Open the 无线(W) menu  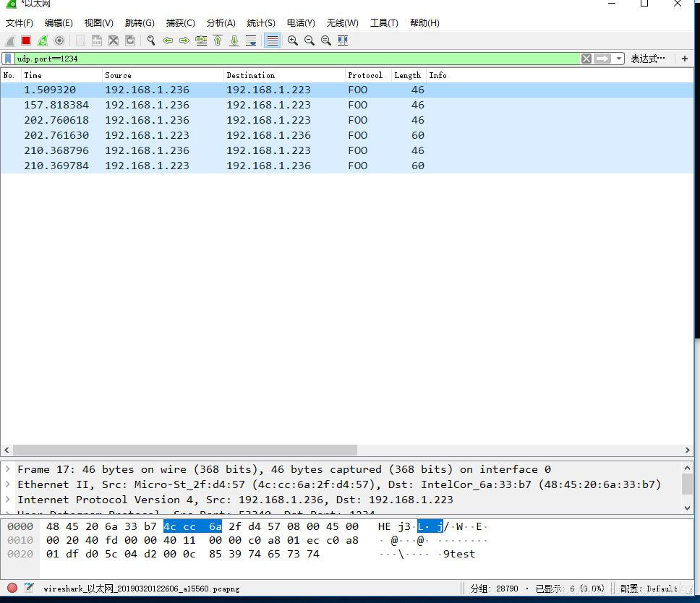click(x=343, y=22)
